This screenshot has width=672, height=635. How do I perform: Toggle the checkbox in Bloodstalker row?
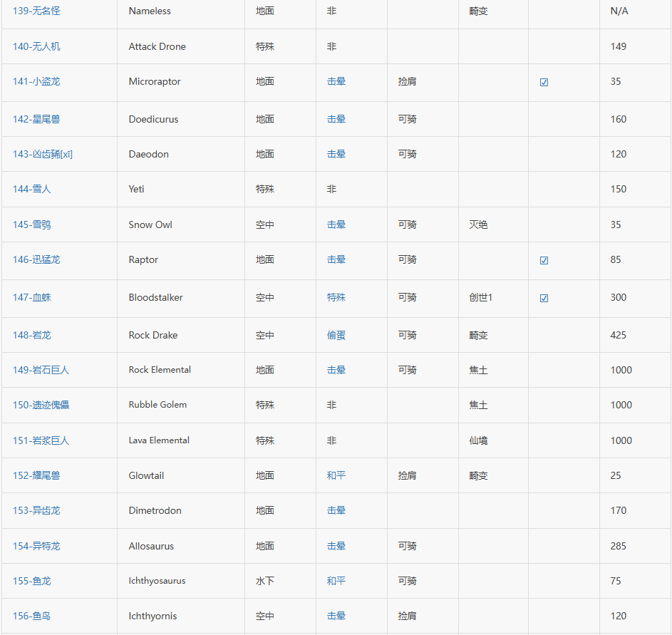point(544,298)
